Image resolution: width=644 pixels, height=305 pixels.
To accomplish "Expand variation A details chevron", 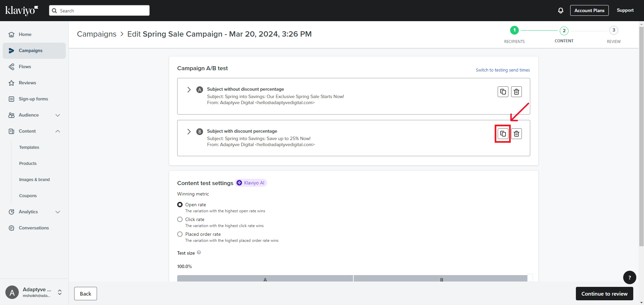I will point(189,90).
